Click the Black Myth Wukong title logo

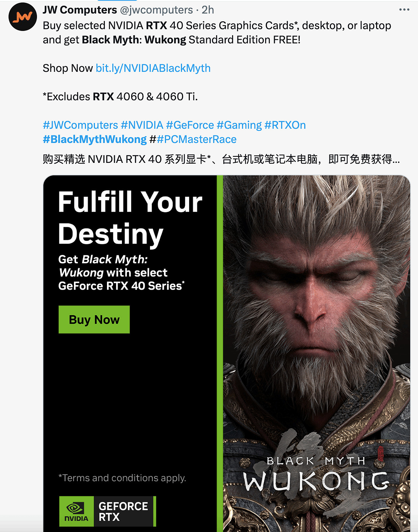pyautogui.click(x=316, y=474)
